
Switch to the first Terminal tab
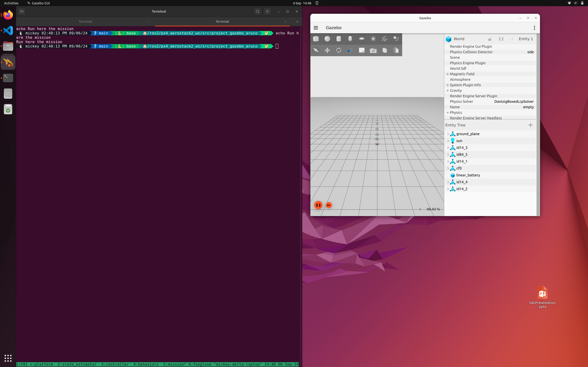[x=85, y=21]
